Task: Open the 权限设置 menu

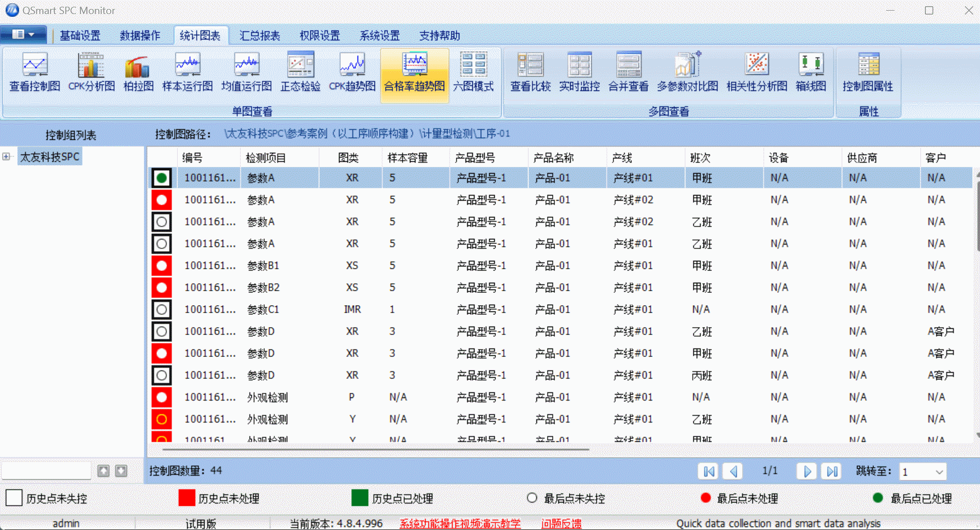Action: click(x=319, y=35)
